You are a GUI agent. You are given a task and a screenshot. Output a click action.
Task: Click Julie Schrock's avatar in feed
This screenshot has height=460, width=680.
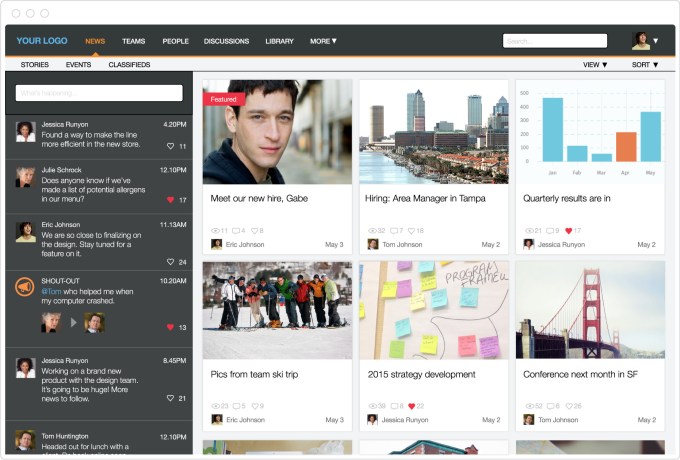click(25, 177)
